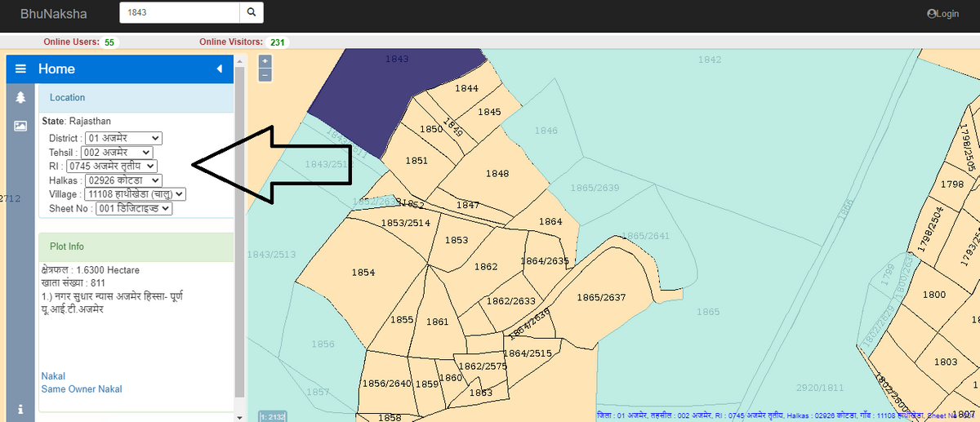Zoom out the map with the minus button
The width and height of the screenshot is (980, 422).
[x=265, y=74]
